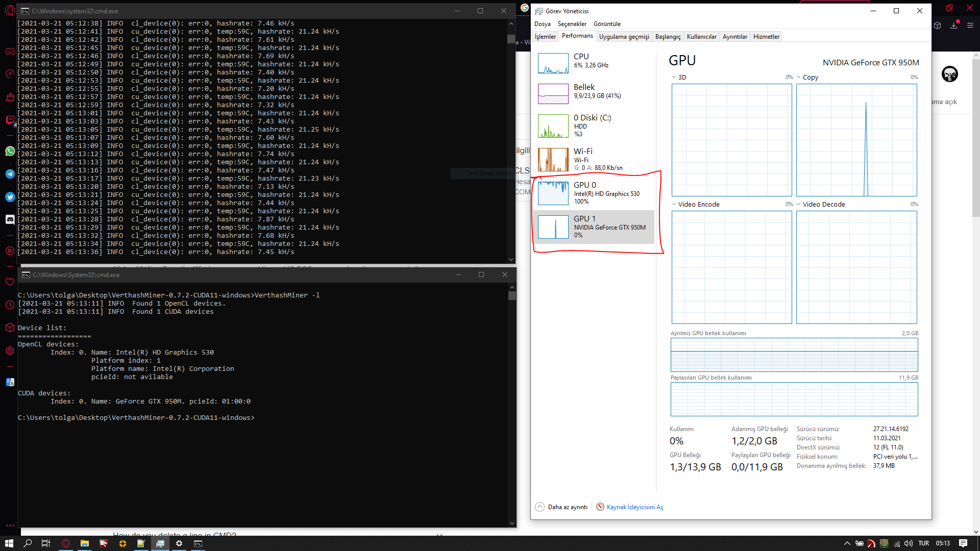Click the Wi-Fi icon in the system tray
Screen dimensions: 980x551
click(897, 543)
